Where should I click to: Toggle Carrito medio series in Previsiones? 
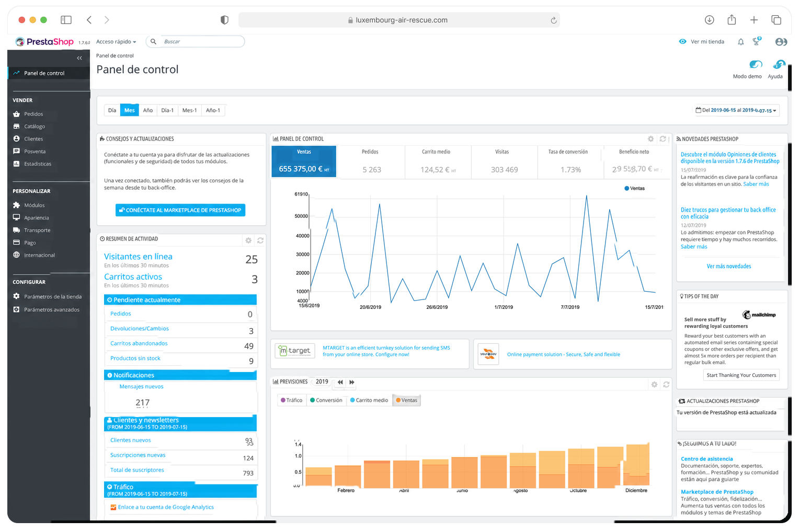[369, 400]
